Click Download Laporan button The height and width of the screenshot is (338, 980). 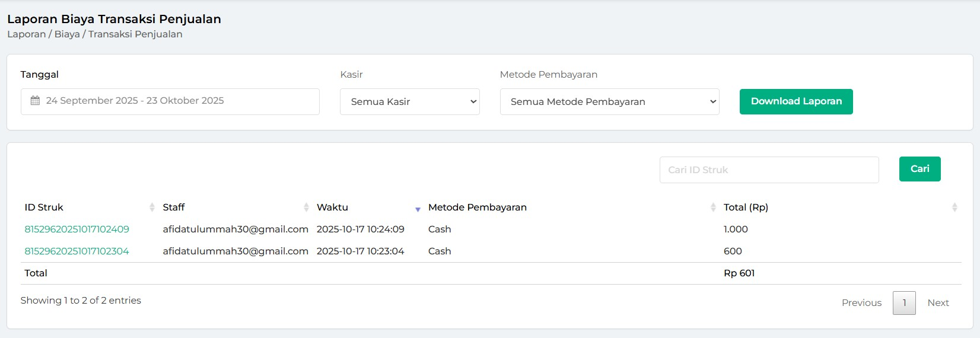[x=796, y=101]
